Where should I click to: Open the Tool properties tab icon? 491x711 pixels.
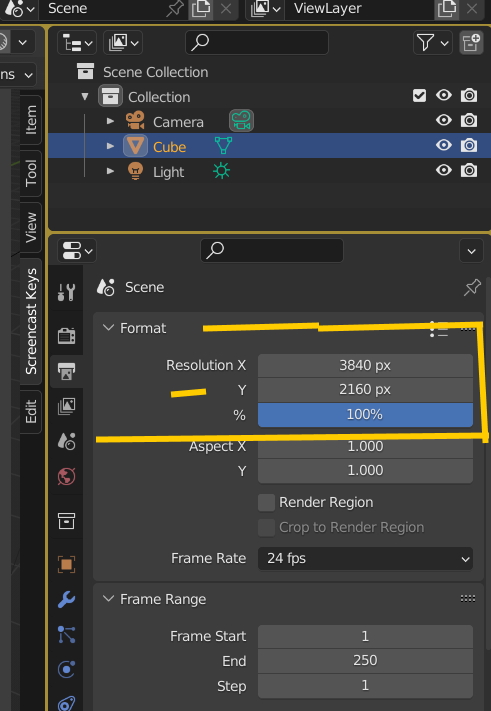click(x=67, y=292)
